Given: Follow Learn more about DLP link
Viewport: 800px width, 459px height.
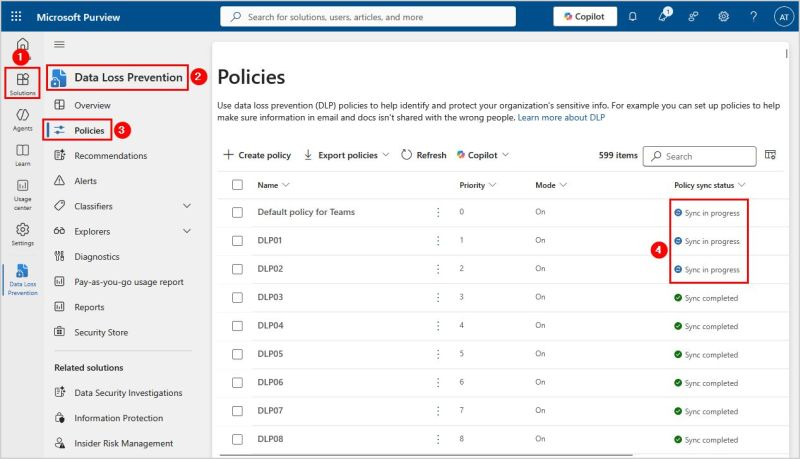Looking at the screenshot, I should 561,117.
